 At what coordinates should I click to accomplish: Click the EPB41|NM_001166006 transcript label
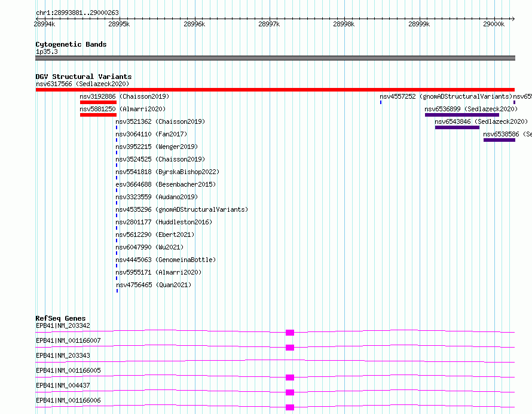coord(68,400)
